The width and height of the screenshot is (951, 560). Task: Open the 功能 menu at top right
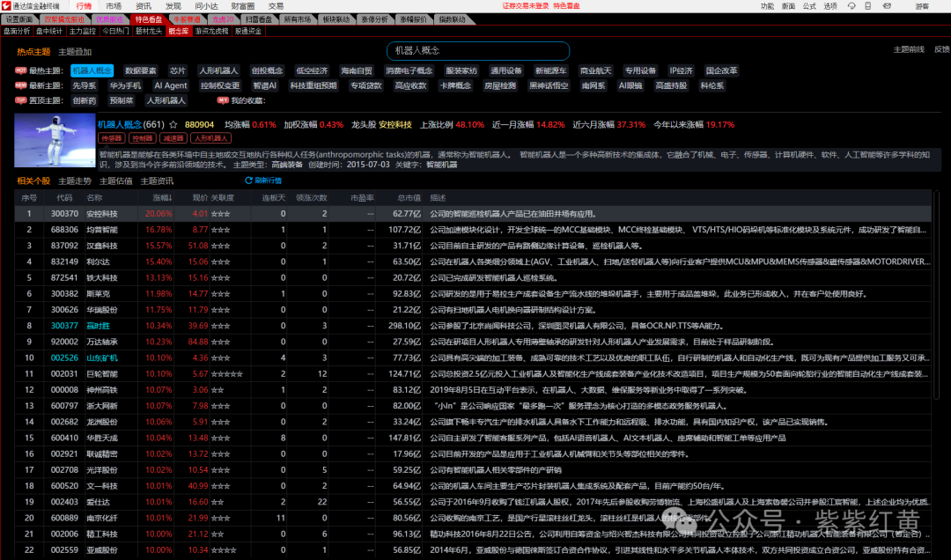767,6
